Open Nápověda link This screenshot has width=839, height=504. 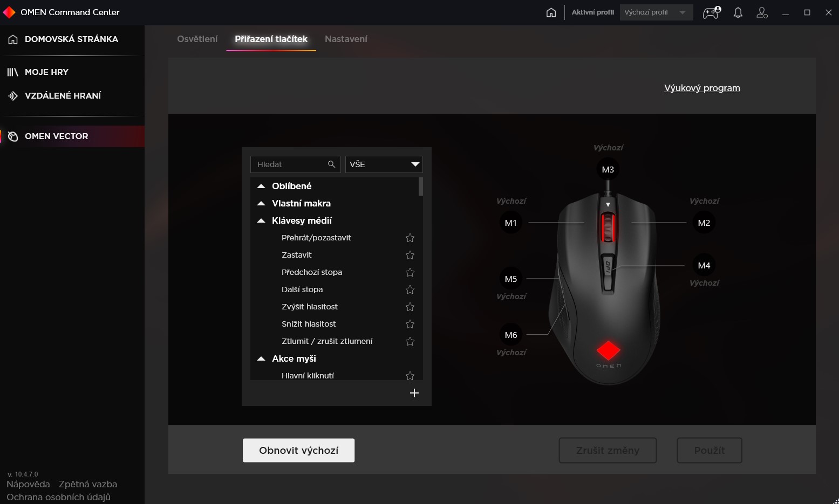click(x=28, y=484)
